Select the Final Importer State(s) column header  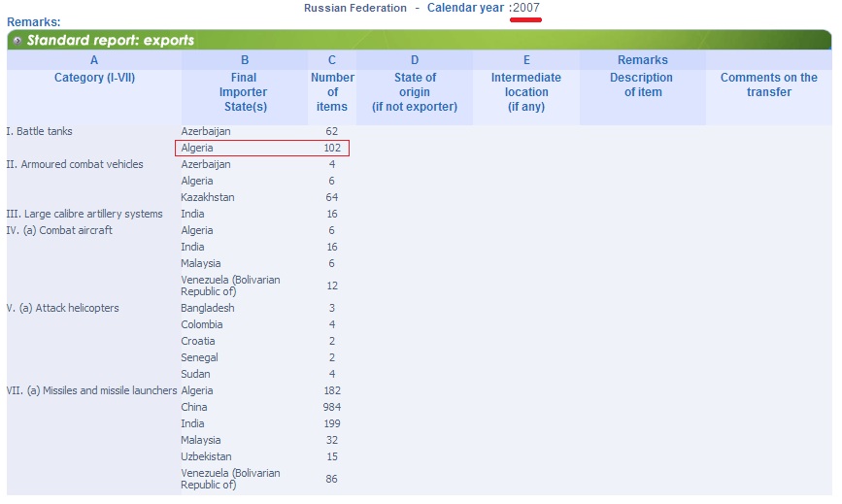[x=244, y=92]
